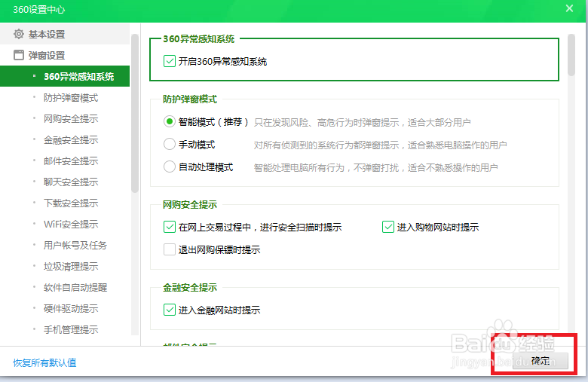Jump to 手机管理提示 settings
Viewport: 588px width, 382px height.
(x=71, y=329)
